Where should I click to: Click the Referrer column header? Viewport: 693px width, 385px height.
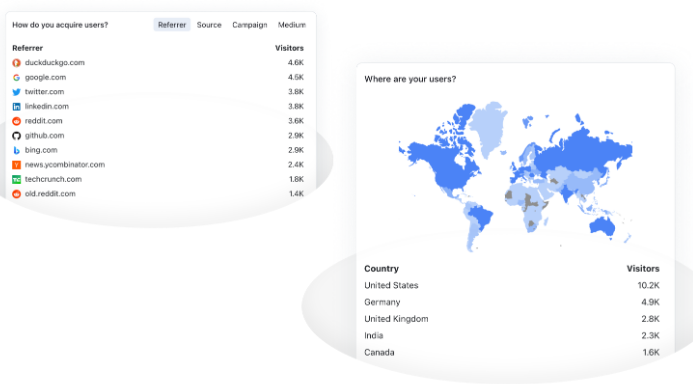(x=27, y=48)
